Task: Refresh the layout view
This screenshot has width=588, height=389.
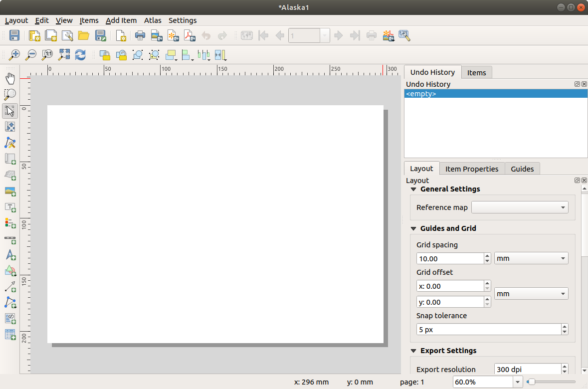Action: (80, 55)
